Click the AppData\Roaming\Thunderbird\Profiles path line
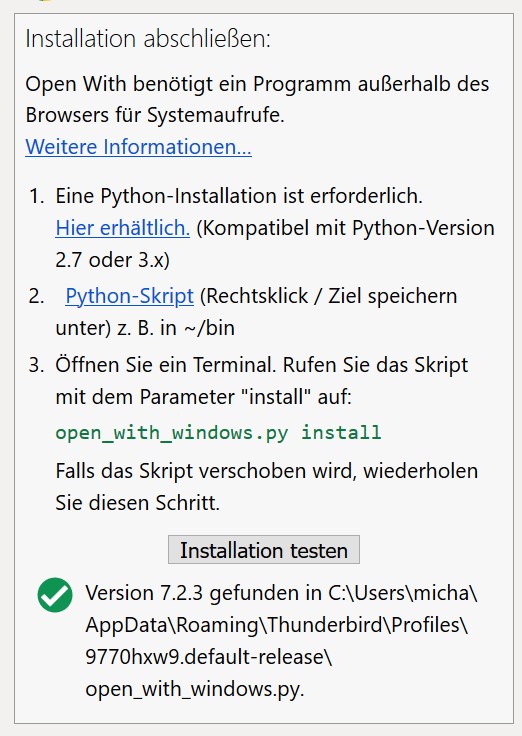This screenshot has height=736, width=522. 276,625
